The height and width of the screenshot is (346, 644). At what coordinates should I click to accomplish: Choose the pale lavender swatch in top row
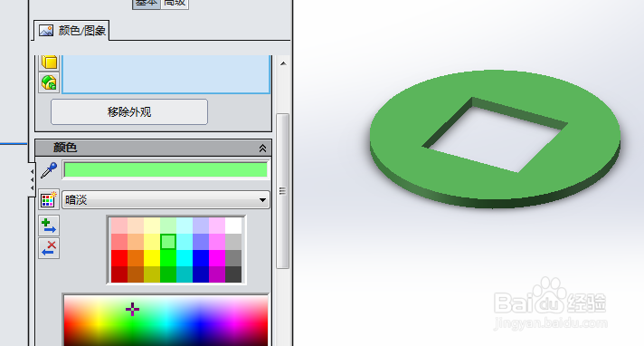(x=201, y=226)
